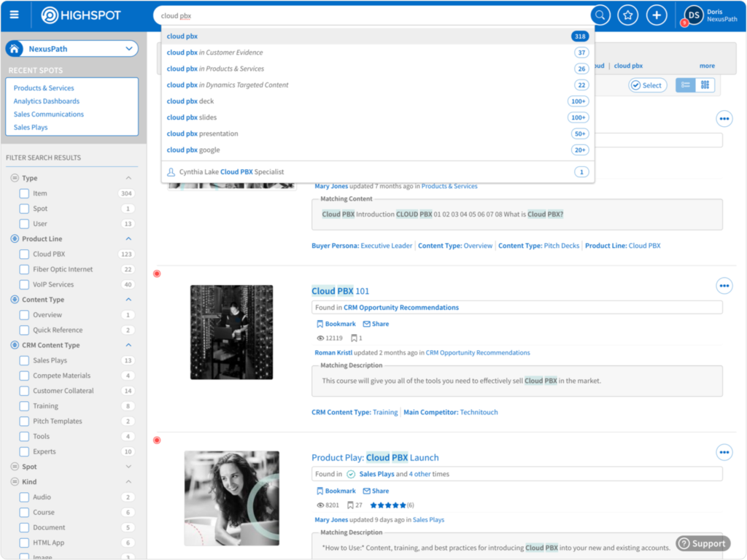Tick the VoIP Services checkbox
Viewport: 747px width, 560px height.
pos(24,285)
